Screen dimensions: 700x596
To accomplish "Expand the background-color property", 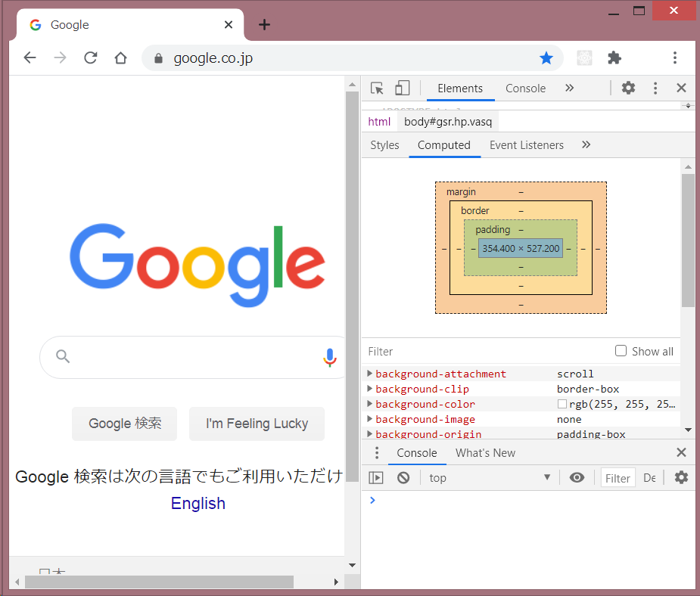I will click(x=369, y=404).
